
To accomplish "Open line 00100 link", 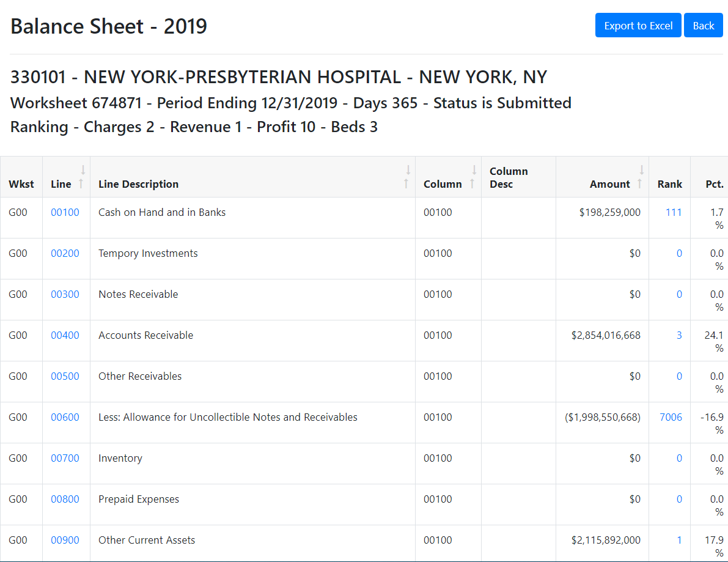I will click(x=65, y=212).
